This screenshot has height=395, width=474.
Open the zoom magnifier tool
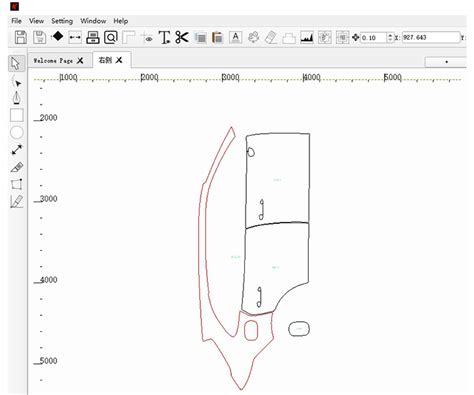click(x=111, y=37)
